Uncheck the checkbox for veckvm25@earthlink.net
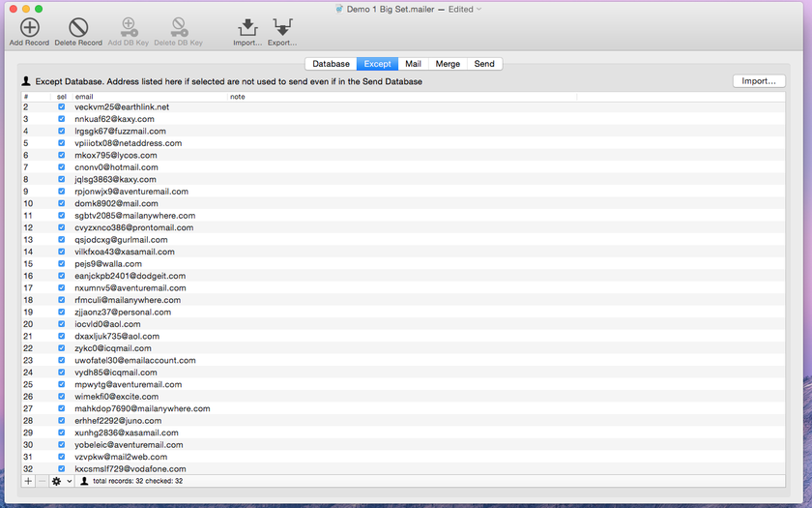 click(x=62, y=106)
